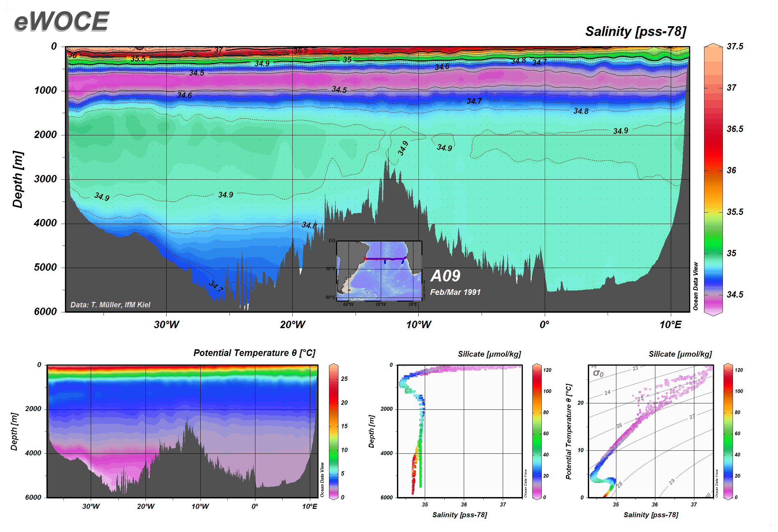
Task: Click the '27' isopycnal label in T-S diagram
Action: coord(692,417)
